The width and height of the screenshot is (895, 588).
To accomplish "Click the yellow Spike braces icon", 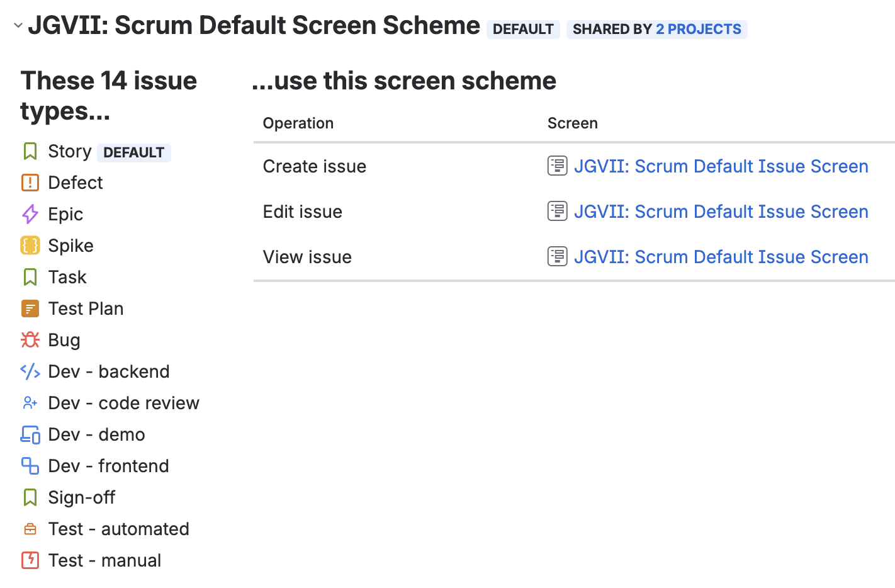I will click(30, 246).
